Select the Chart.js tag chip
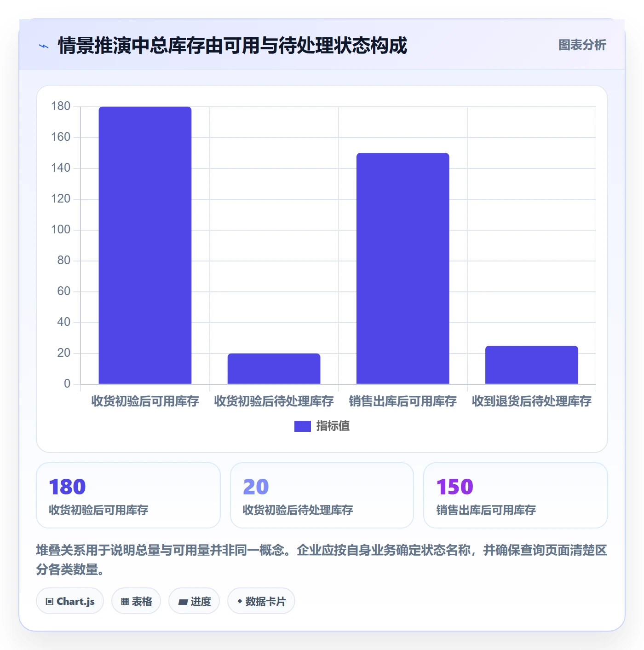This screenshot has width=644, height=650. pos(70,601)
